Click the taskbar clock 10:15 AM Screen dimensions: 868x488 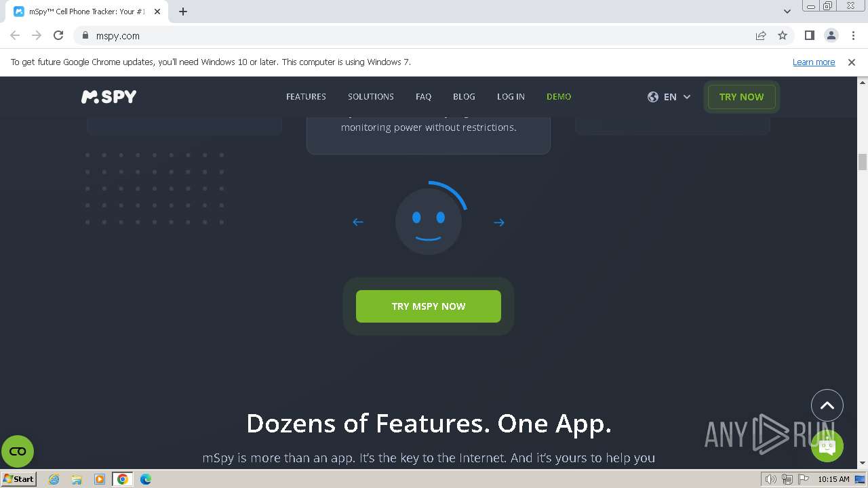click(833, 479)
